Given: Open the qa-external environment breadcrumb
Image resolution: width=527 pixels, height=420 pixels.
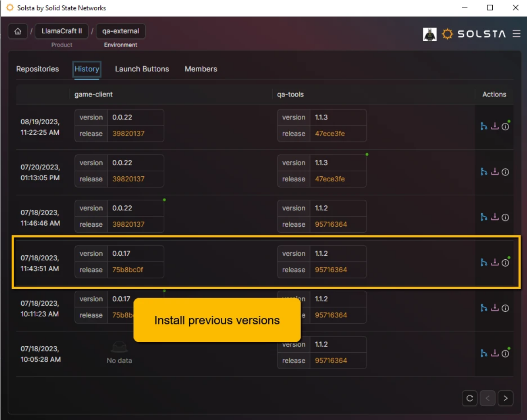Looking at the screenshot, I should click(x=120, y=31).
